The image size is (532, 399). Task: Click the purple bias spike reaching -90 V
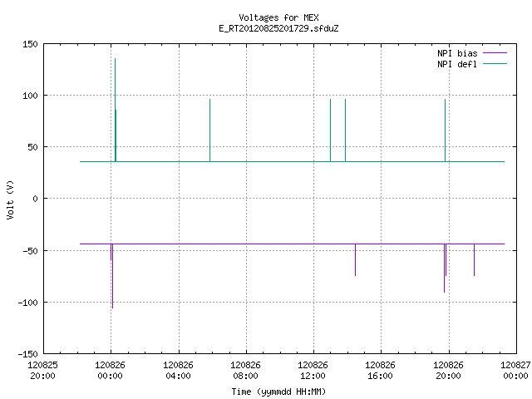444,268
